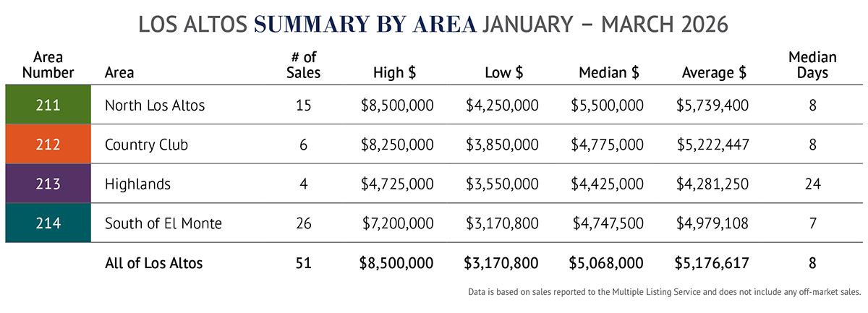
Task: Click the All of Los Altos total label
Action: (153, 263)
